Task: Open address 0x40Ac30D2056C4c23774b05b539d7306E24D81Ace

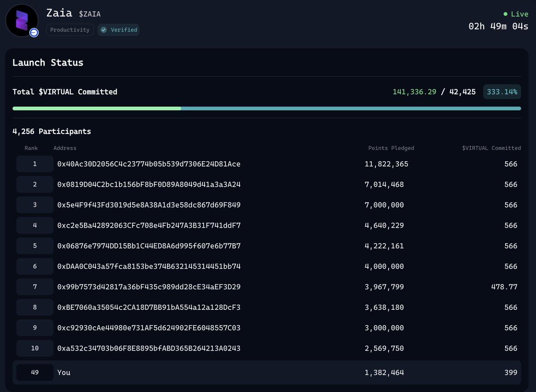Action: [x=149, y=164]
